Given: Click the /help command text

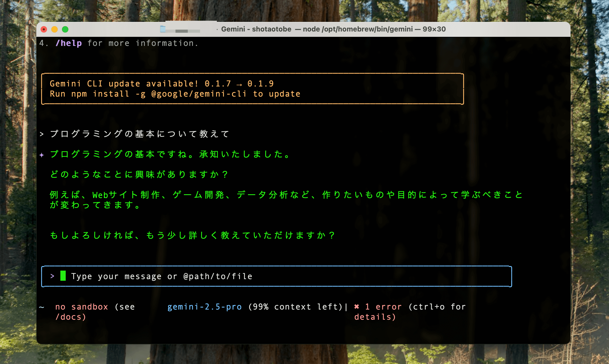Looking at the screenshot, I should click(x=69, y=43).
